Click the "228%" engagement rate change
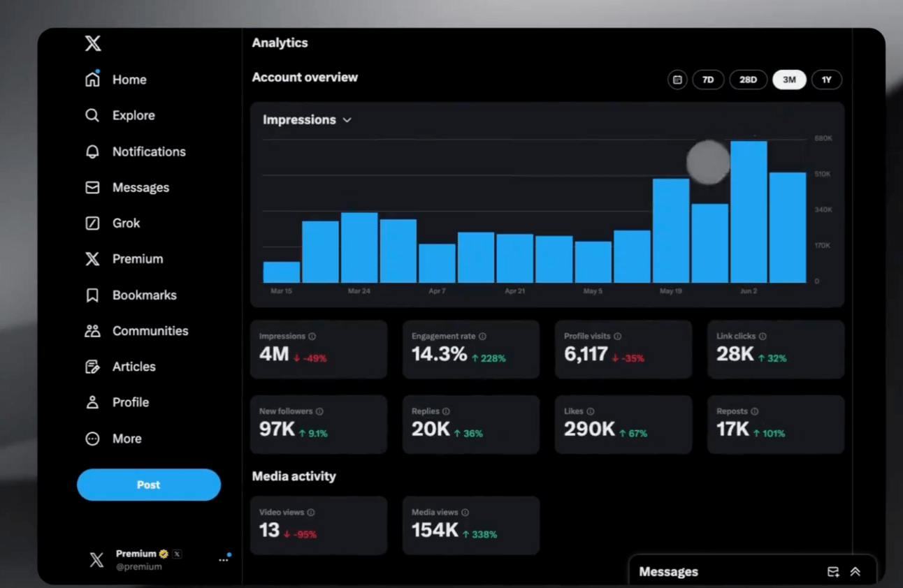Viewport: 903px width, 588px height. (493, 359)
